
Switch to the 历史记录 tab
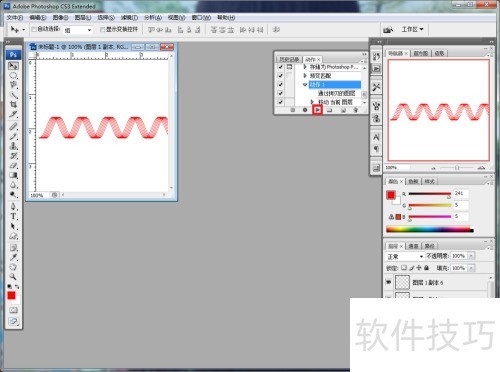coord(289,59)
